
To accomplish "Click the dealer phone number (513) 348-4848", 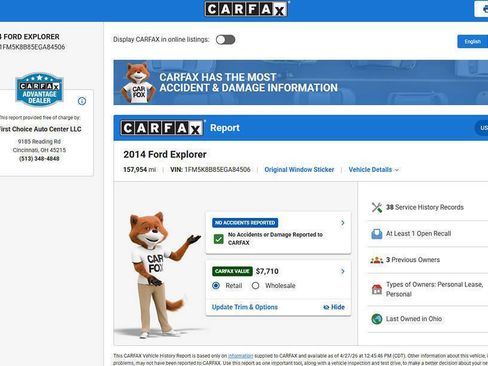I will [x=39, y=159].
